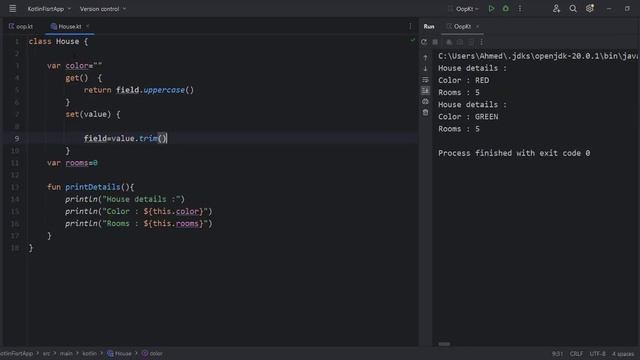The image size is (640, 360).
Task: Click the 9:31 caret position indicator
Action: [557, 354]
